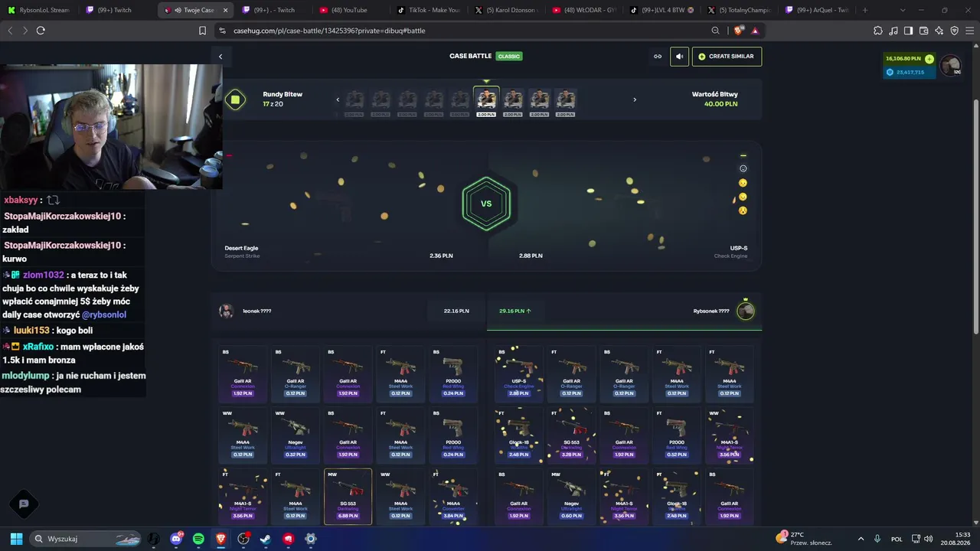This screenshot has height=551, width=980.
Task: Open the emoji reaction smiley button
Action: tap(743, 168)
